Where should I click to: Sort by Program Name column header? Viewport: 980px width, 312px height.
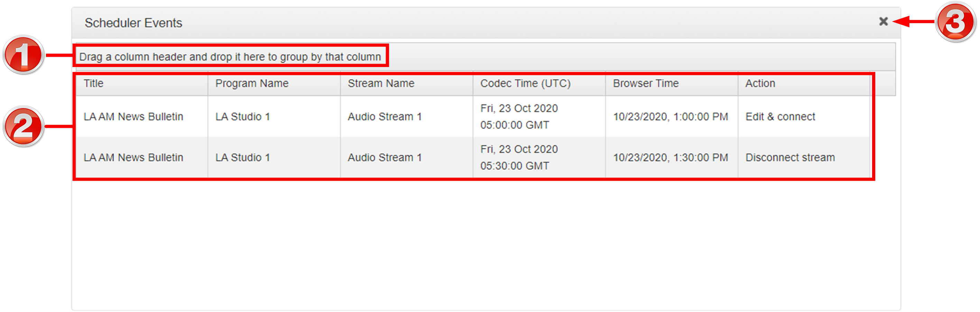point(252,83)
